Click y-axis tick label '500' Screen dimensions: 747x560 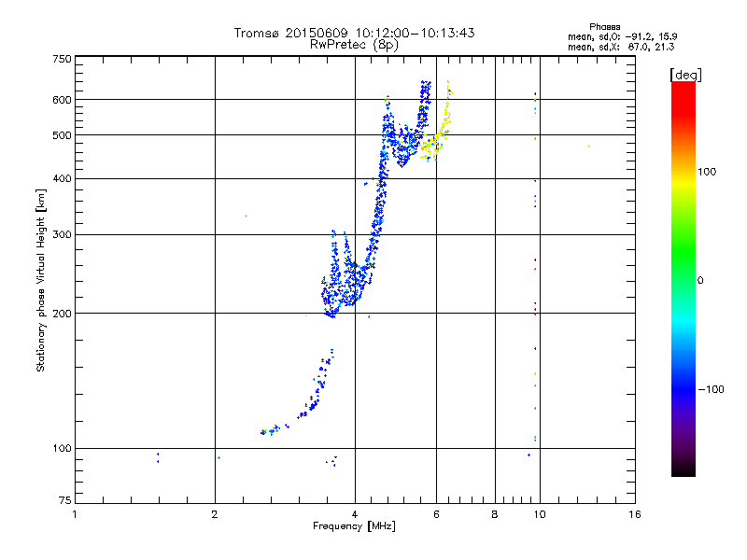(x=62, y=135)
